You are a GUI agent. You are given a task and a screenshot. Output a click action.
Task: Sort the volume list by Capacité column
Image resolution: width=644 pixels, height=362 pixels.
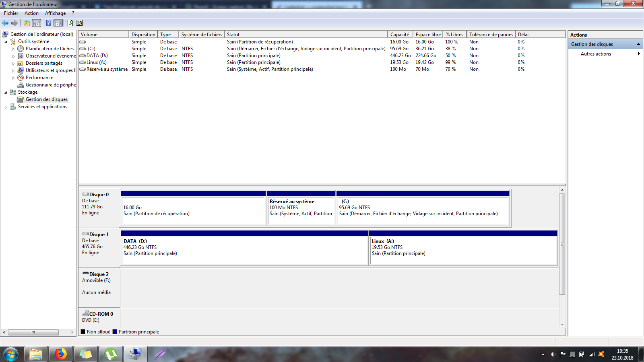tap(399, 35)
